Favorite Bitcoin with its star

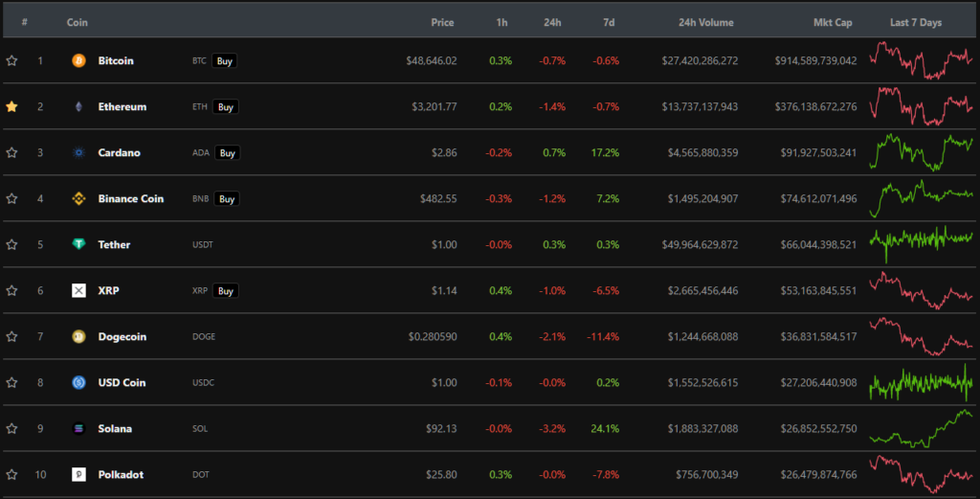coord(11,60)
